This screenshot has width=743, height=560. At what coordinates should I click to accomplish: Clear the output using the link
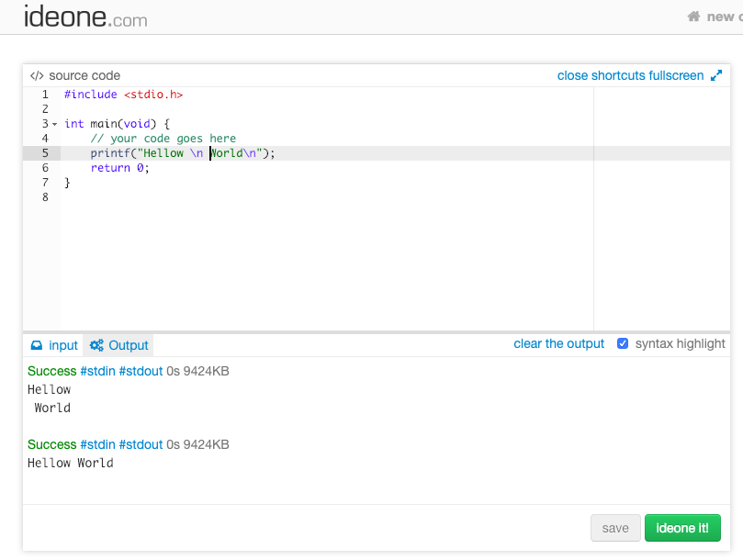pos(558,344)
